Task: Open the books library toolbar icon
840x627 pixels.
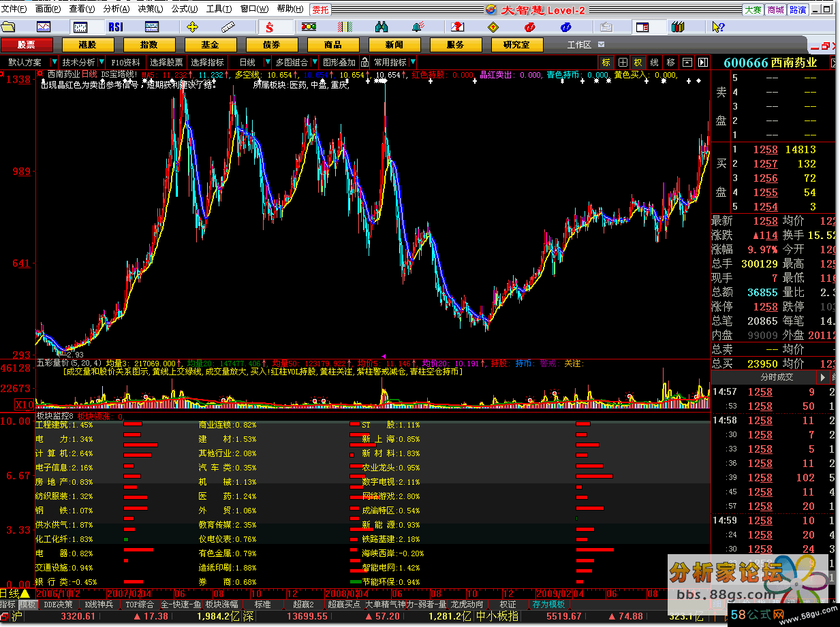Action: (x=677, y=27)
